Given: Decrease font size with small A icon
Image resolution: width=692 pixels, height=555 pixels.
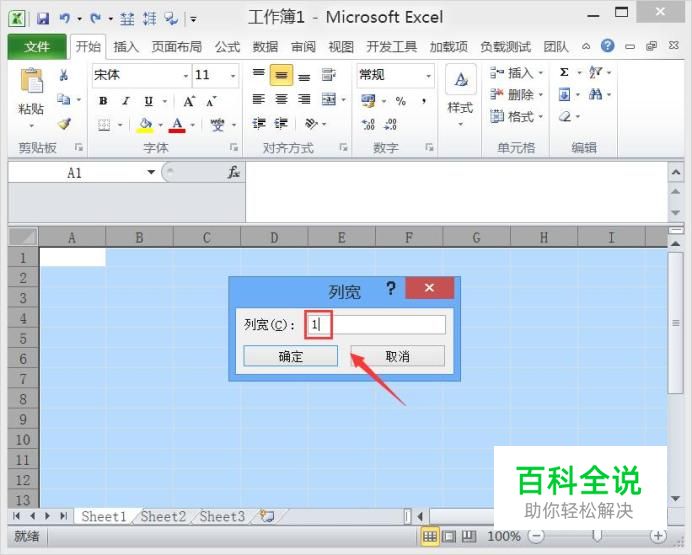Looking at the screenshot, I should [x=211, y=101].
